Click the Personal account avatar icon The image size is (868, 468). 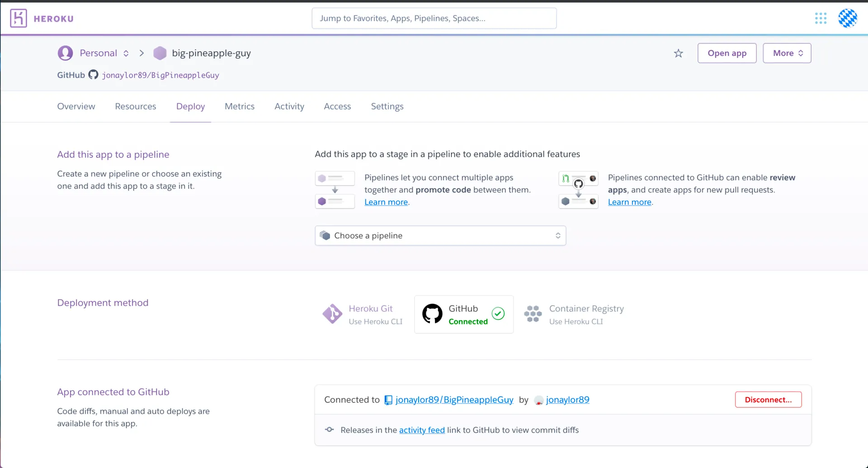coord(65,53)
